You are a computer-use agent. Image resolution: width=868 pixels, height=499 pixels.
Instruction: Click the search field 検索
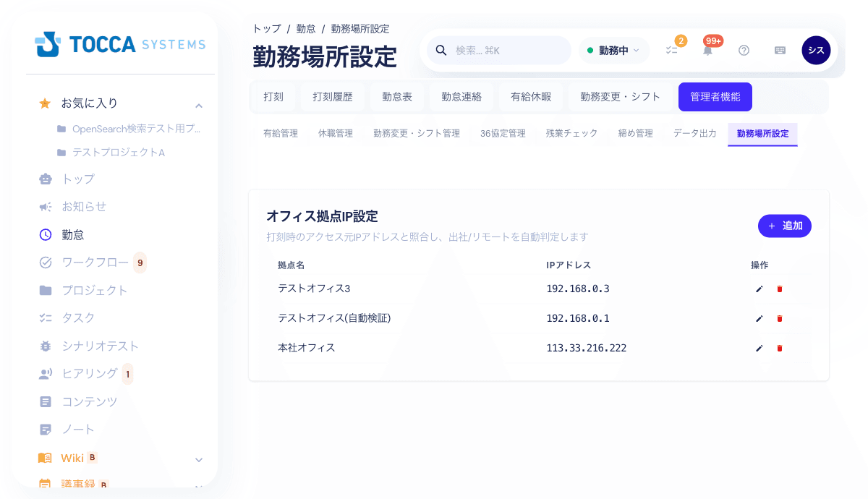(x=499, y=51)
